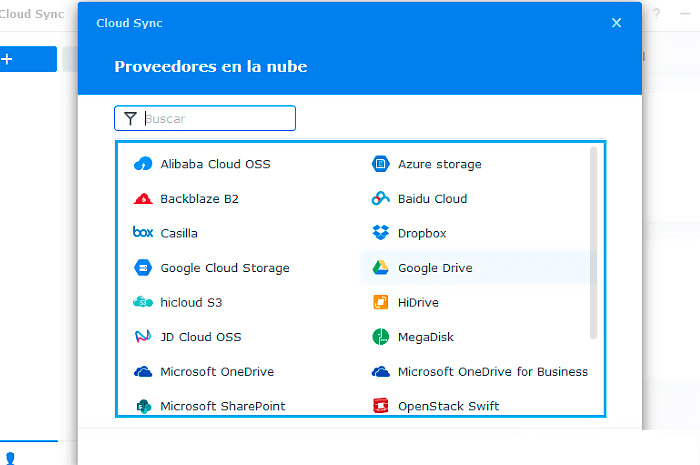Select the Google Drive triangle icon

(x=380, y=268)
